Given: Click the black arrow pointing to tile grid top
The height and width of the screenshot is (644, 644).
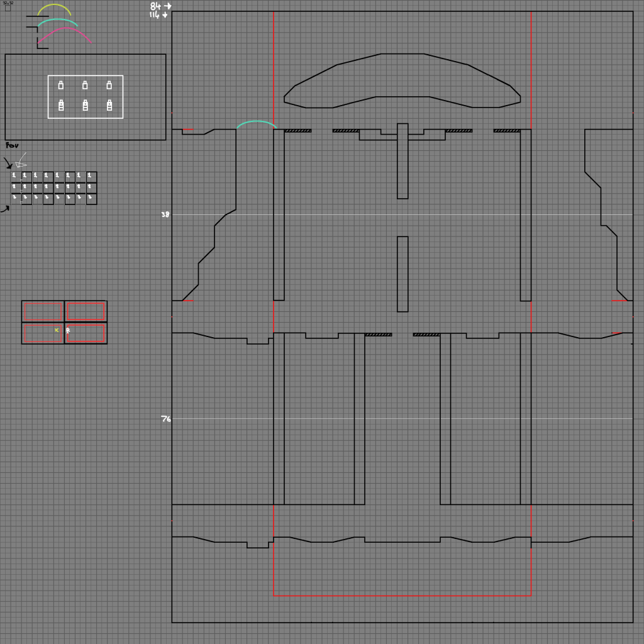Looking at the screenshot, I should pos(8,164).
